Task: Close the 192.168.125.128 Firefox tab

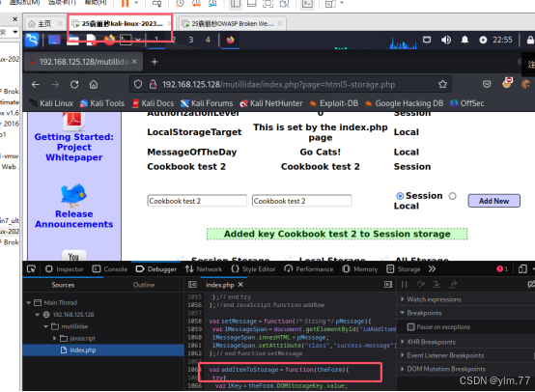Action: (x=134, y=62)
